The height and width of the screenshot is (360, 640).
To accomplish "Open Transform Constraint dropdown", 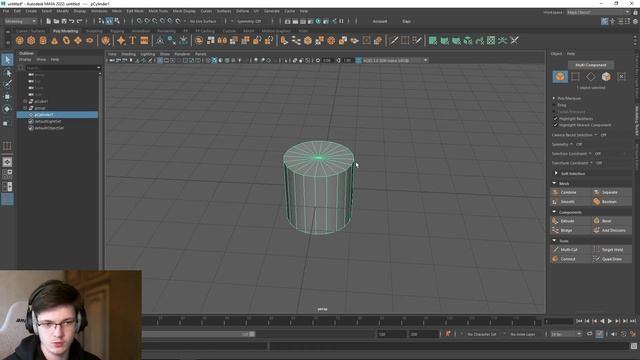I will [591, 163].
